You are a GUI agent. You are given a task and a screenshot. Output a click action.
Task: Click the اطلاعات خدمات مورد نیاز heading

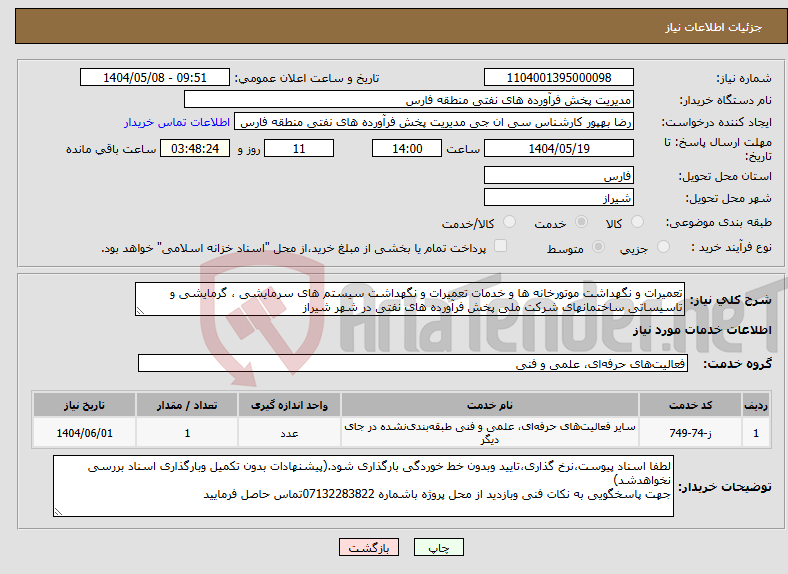pos(702,330)
